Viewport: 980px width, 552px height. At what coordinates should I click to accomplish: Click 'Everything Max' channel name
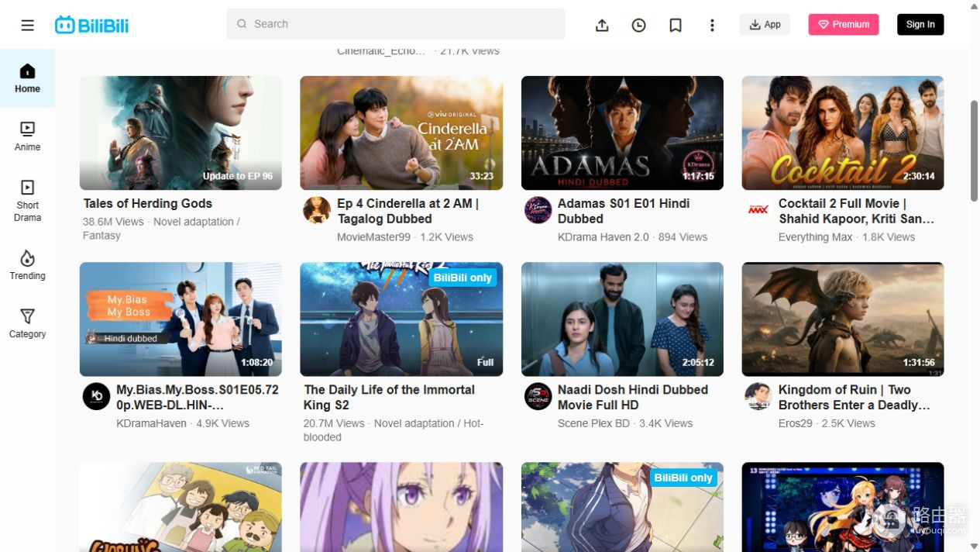pyautogui.click(x=815, y=237)
